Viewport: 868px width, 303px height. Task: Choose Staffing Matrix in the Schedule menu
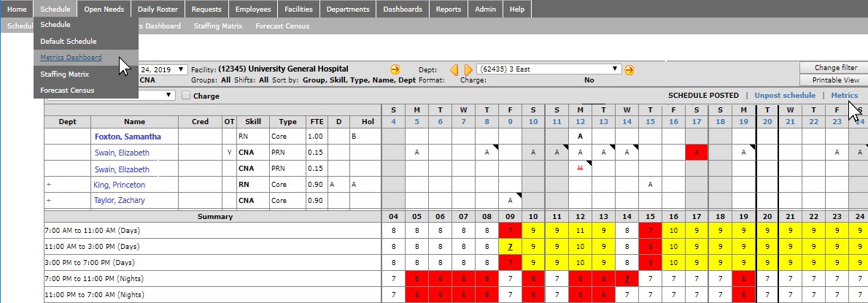click(x=64, y=74)
